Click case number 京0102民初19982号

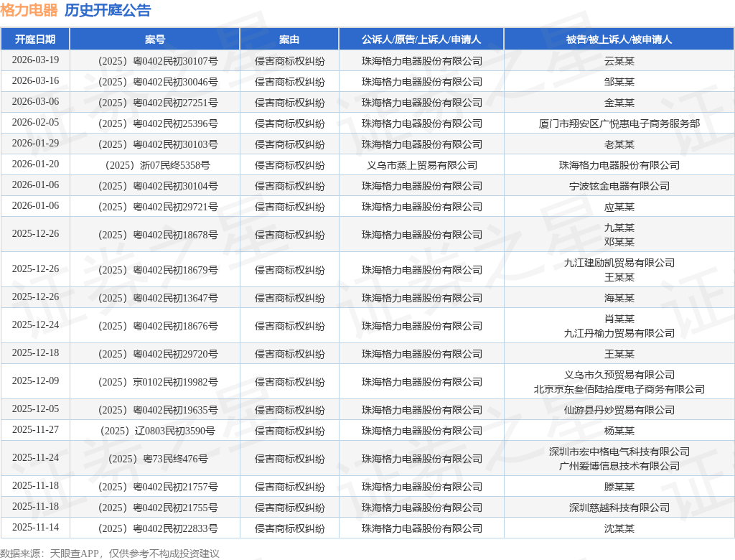(x=158, y=382)
